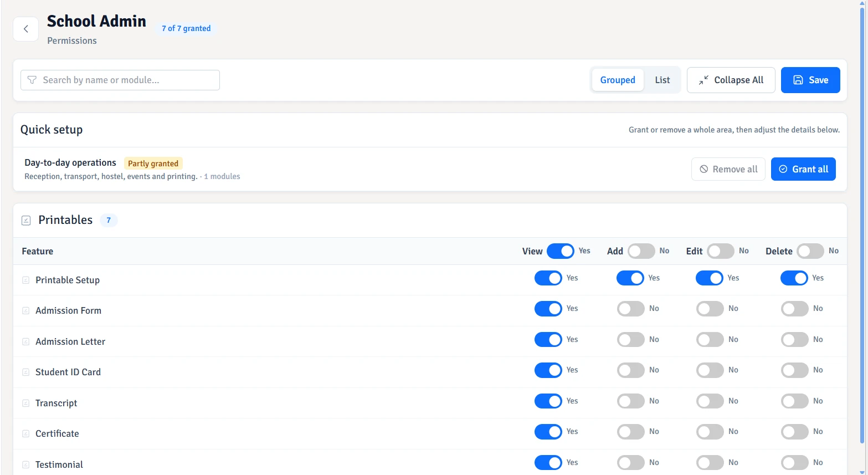
Task: Toggle View for Printable Setup
Action: point(548,278)
